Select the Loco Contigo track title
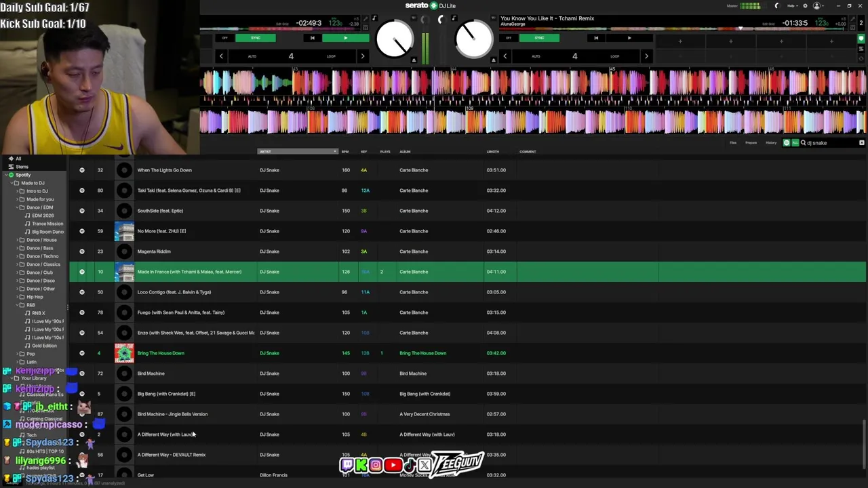The height and width of the screenshot is (488, 868). pos(174,292)
